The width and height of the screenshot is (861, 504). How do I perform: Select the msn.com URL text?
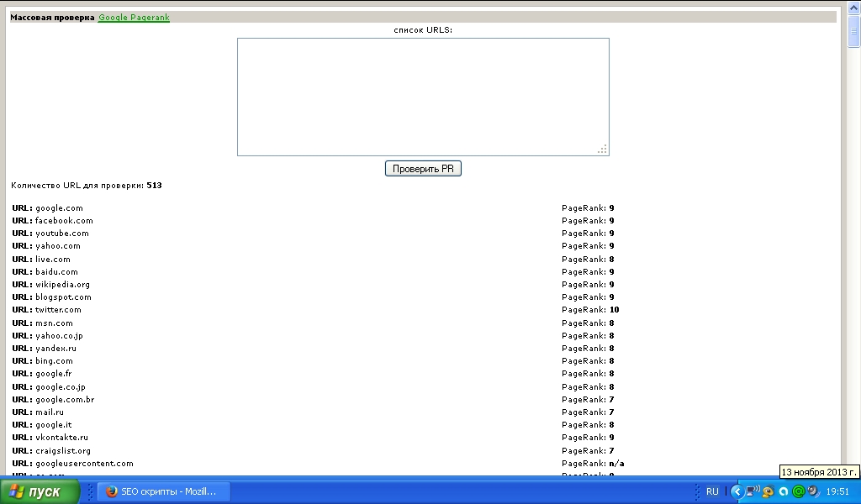(55, 323)
